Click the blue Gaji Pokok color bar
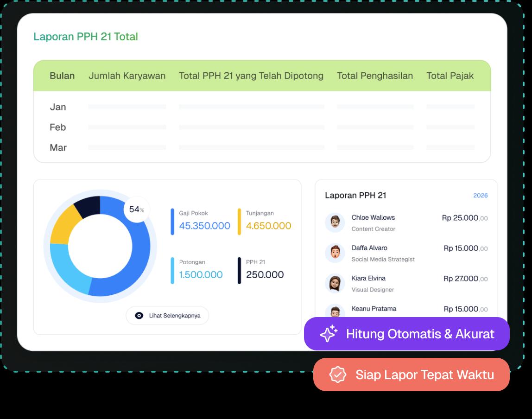 click(x=172, y=222)
